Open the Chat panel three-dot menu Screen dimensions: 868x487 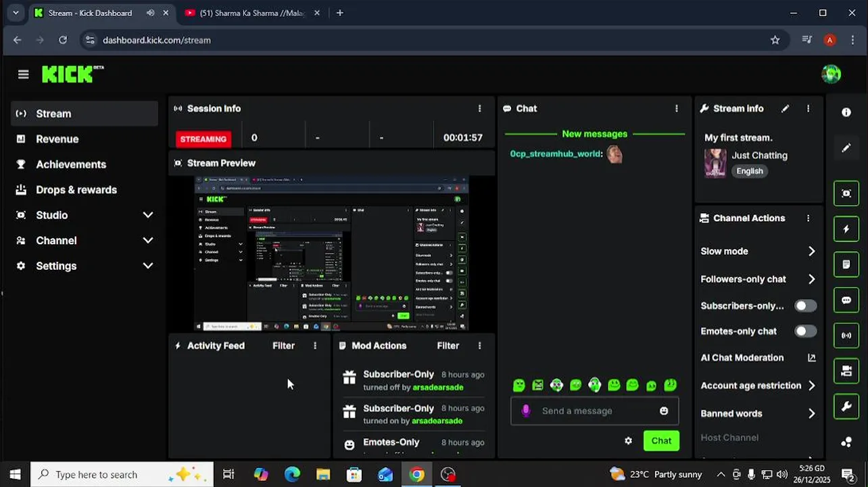tap(677, 108)
